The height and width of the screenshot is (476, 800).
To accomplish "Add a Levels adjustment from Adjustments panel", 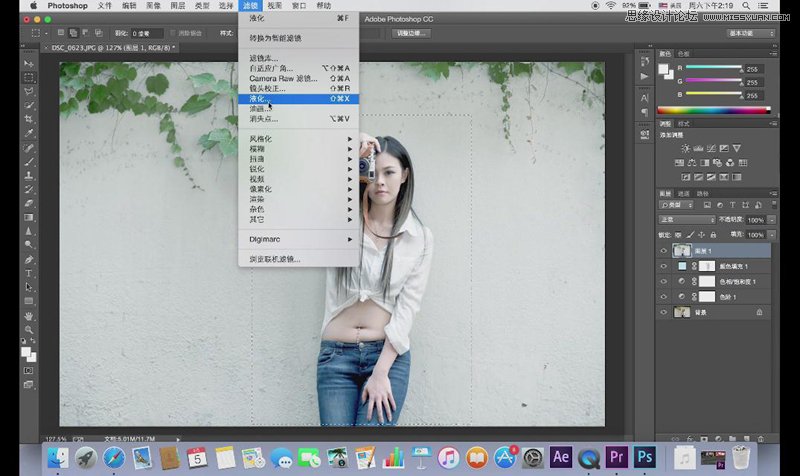I will 698,148.
